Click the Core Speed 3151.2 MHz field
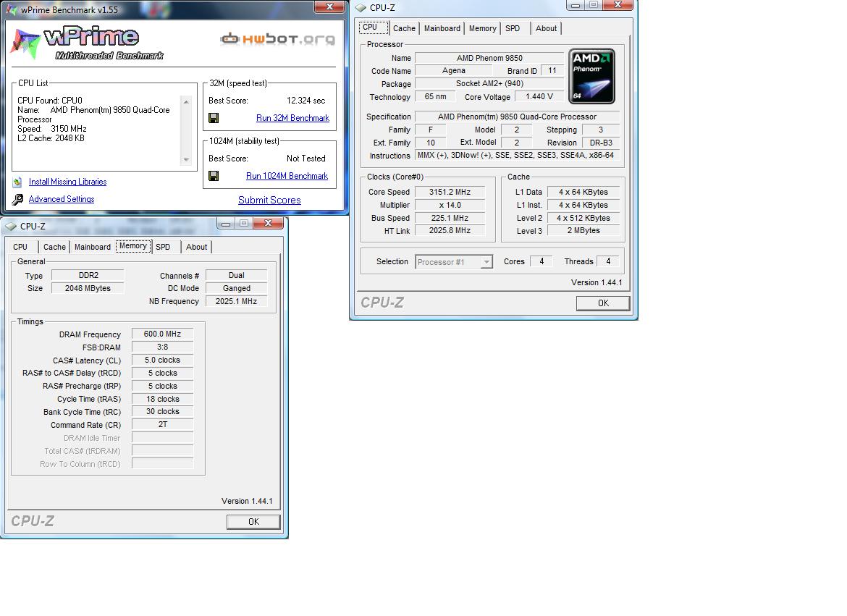This screenshot has height=616, width=847. 450,192
